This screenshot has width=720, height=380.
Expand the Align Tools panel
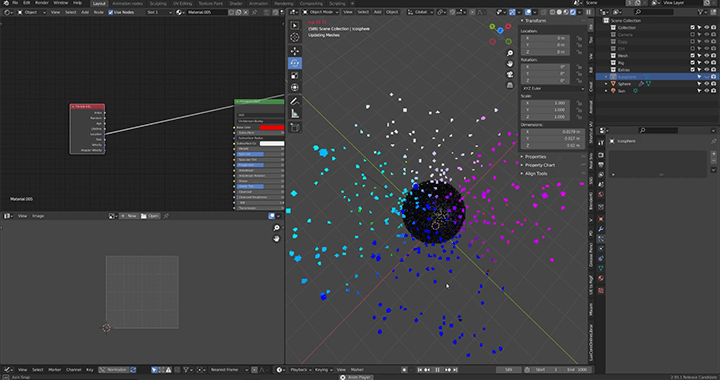pos(535,173)
